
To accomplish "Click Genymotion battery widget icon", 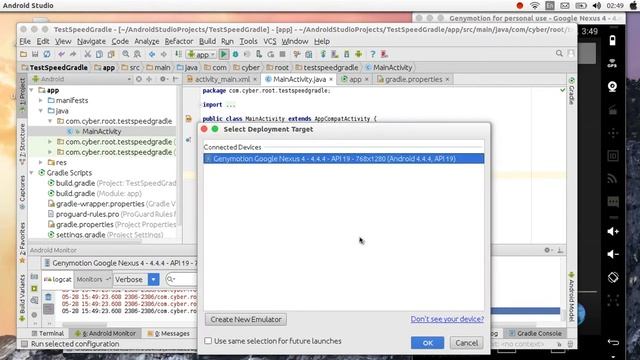I will 612,40.
